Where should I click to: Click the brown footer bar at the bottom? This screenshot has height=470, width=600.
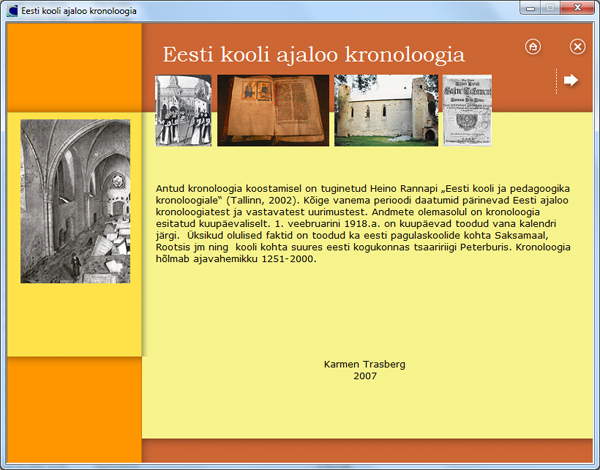[x=370, y=453]
